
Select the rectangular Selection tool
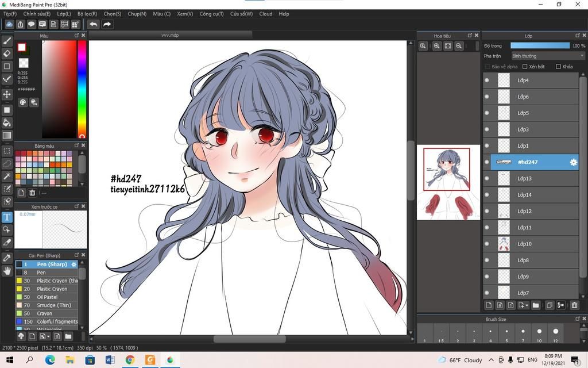pos(7,151)
